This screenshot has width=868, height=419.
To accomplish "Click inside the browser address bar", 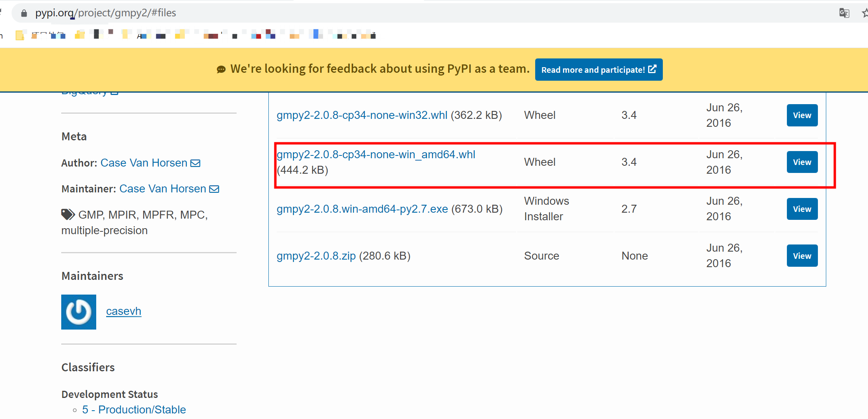I will 239,13.
